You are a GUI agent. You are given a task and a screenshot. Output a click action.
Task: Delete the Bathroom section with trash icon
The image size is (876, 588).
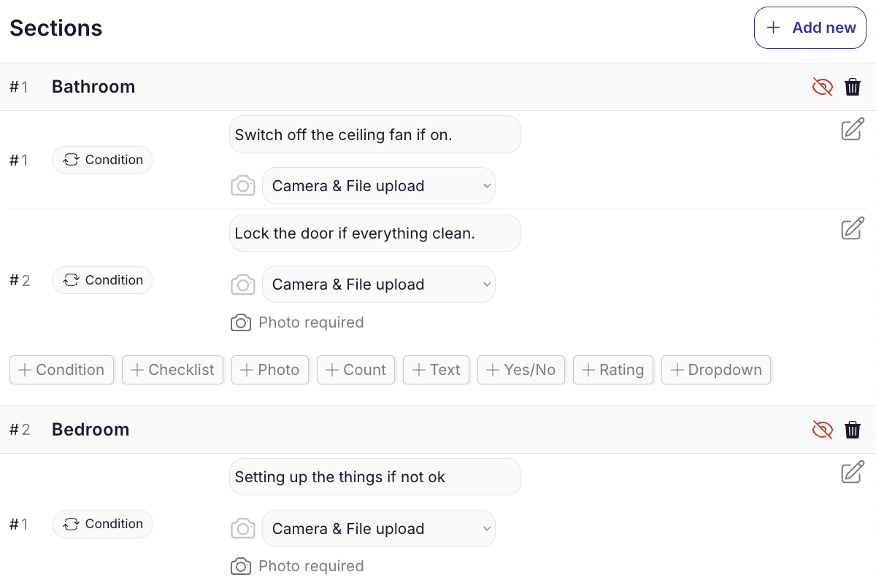852,88
